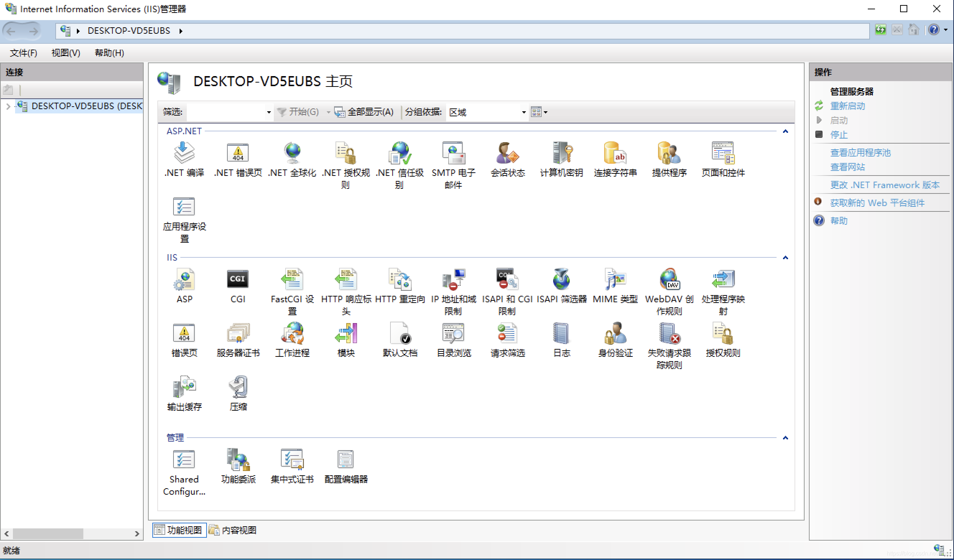This screenshot has height=560, width=954.
Task: Open 请求筛选 feature icon
Action: 507,333
